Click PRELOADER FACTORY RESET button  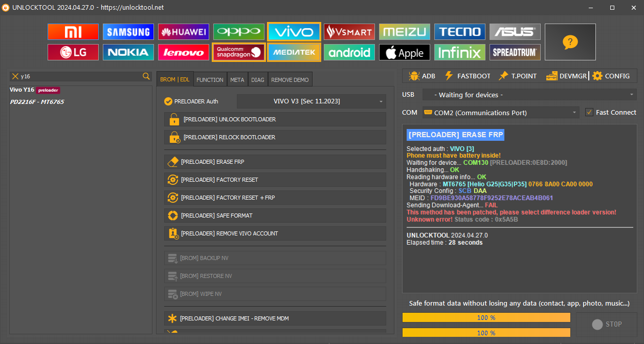(275, 180)
